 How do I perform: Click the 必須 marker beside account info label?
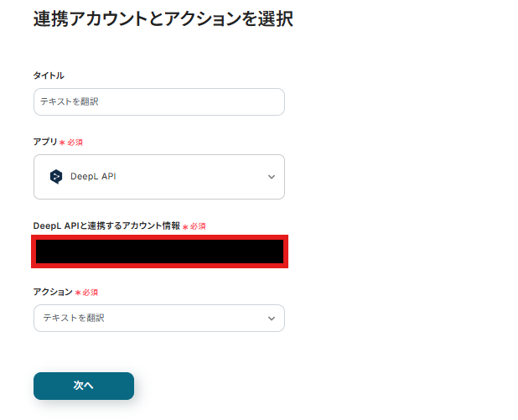tap(198, 226)
